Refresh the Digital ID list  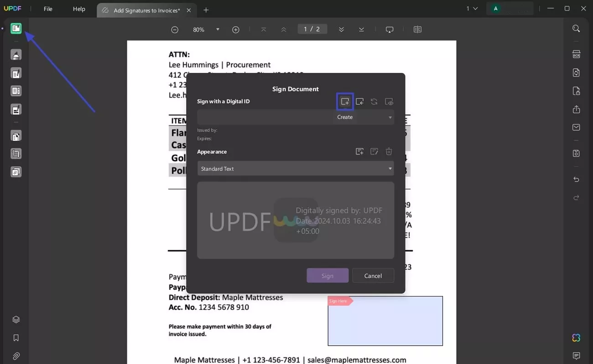[x=374, y=102]
